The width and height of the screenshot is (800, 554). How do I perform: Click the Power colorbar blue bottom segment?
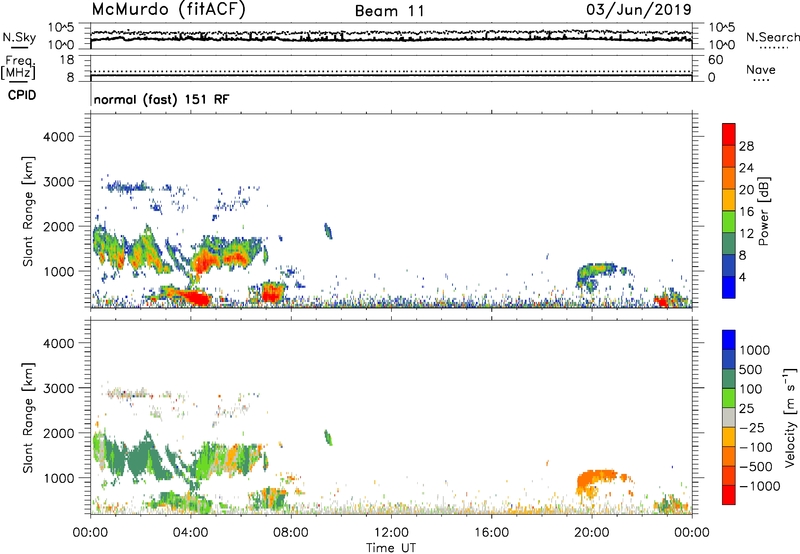[x=729, y=287]
